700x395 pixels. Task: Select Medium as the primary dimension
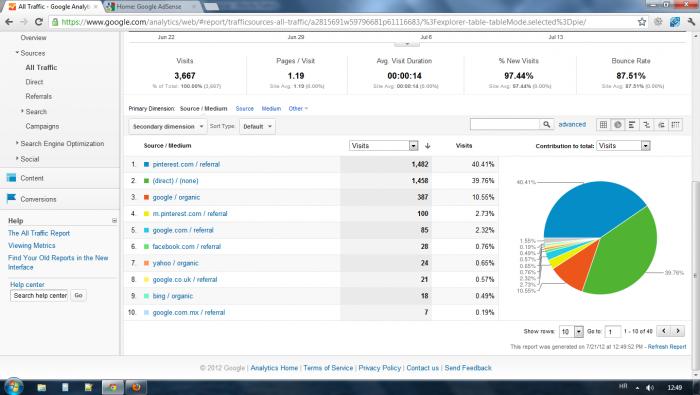click(x=271, y=108)
